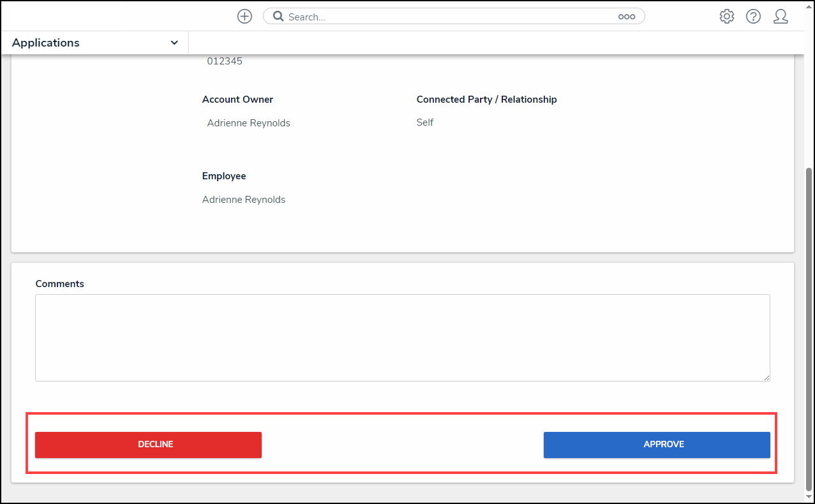Image resolution: width=815 pixels, height=504 pixels.
Task: Click the Comments section label
Action: coord(59,284)
